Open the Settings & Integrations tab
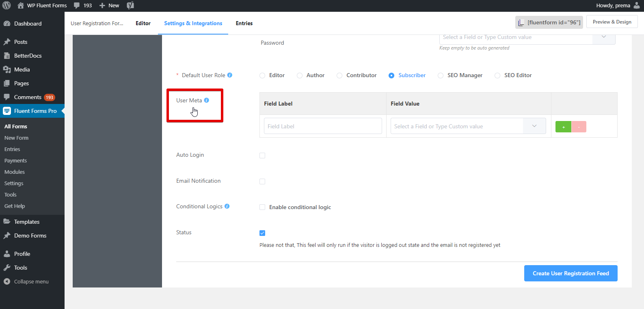Image resolution: width=644 pixels, height=309 pixels. point(193,23)
